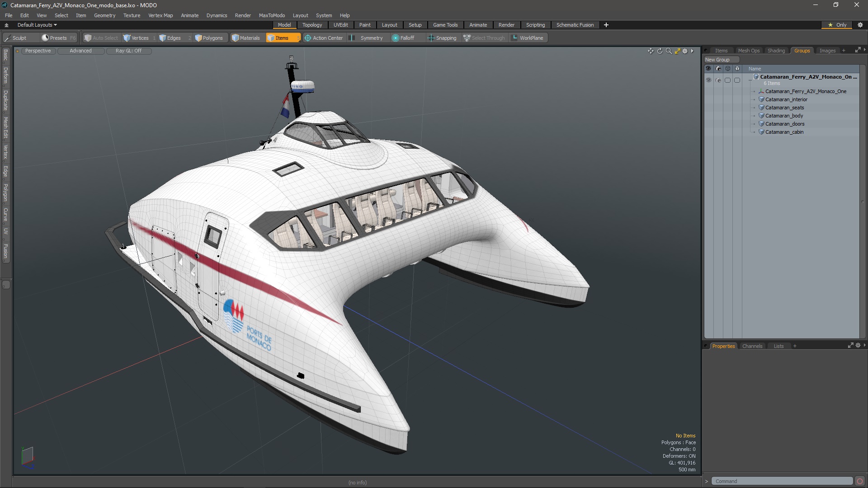Click the eye column header icon
The image size is (868, 488).
[x=708, y=69]
